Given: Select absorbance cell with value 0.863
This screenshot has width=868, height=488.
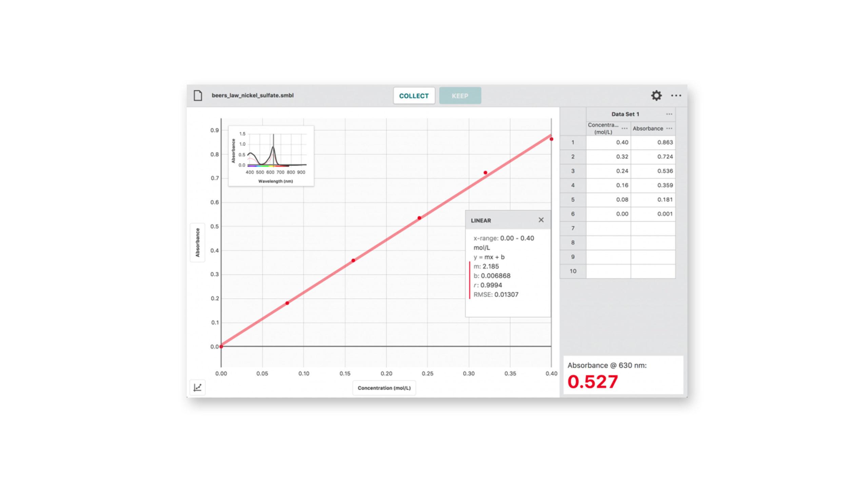Looking at the screenshot, I should (x=653, y=142).
